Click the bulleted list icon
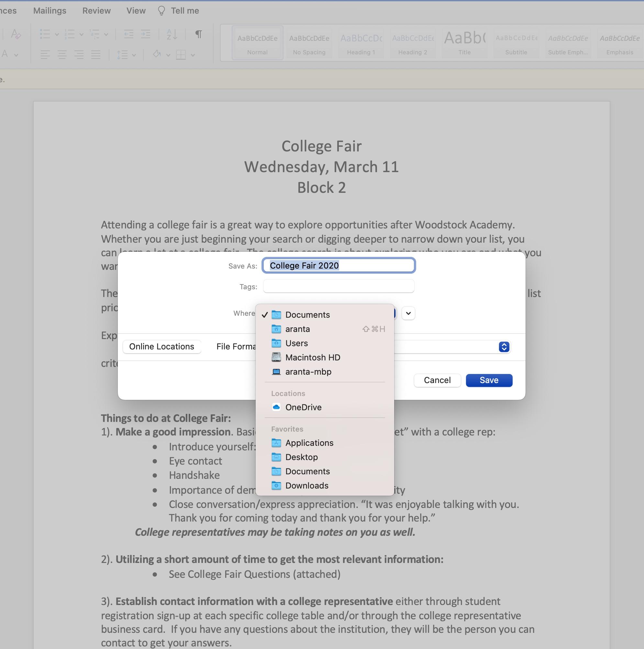Viewport: 644px width, 649px height. click(x=45, y=34)
